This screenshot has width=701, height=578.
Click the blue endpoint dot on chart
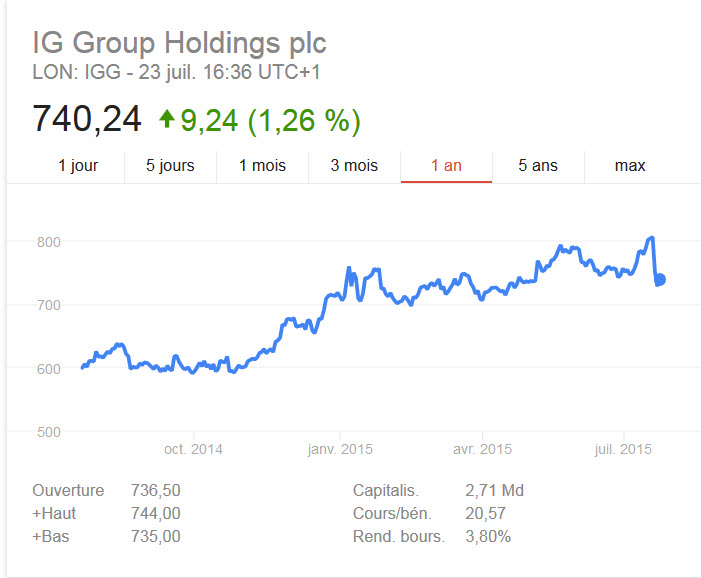[660, 279]
